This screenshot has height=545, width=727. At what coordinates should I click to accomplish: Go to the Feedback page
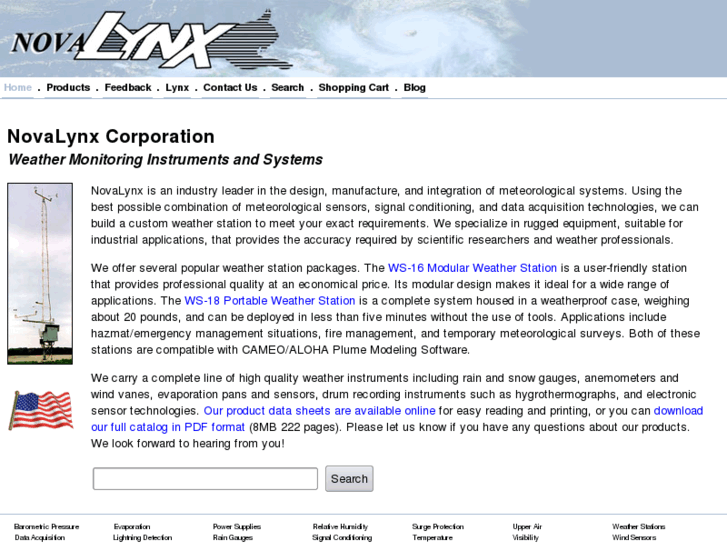pos(128,88)
